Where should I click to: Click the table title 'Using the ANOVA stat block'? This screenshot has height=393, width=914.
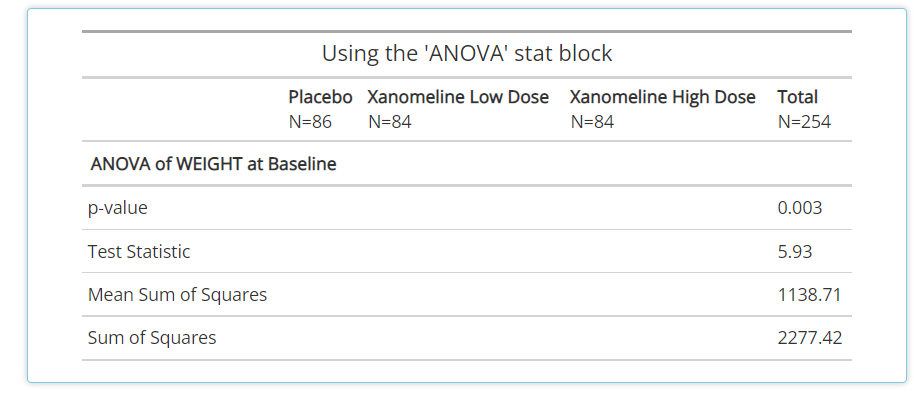(467, 54)
